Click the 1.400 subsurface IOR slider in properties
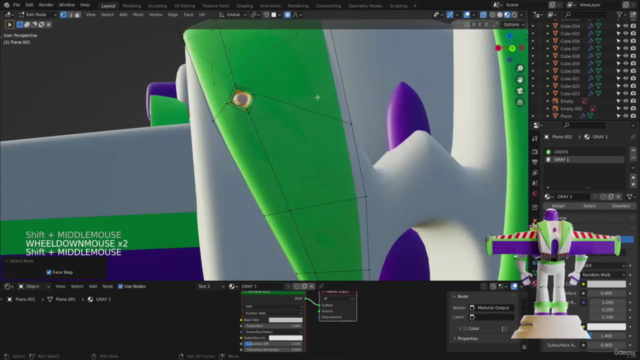The width and height of the screenshot is (640, 360). tap(606, 336)
